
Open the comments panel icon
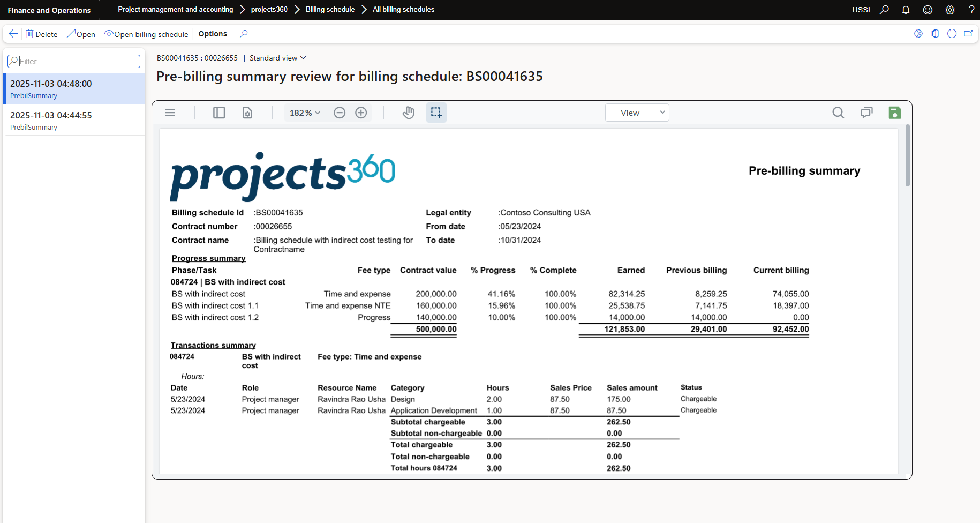(866, 113)
